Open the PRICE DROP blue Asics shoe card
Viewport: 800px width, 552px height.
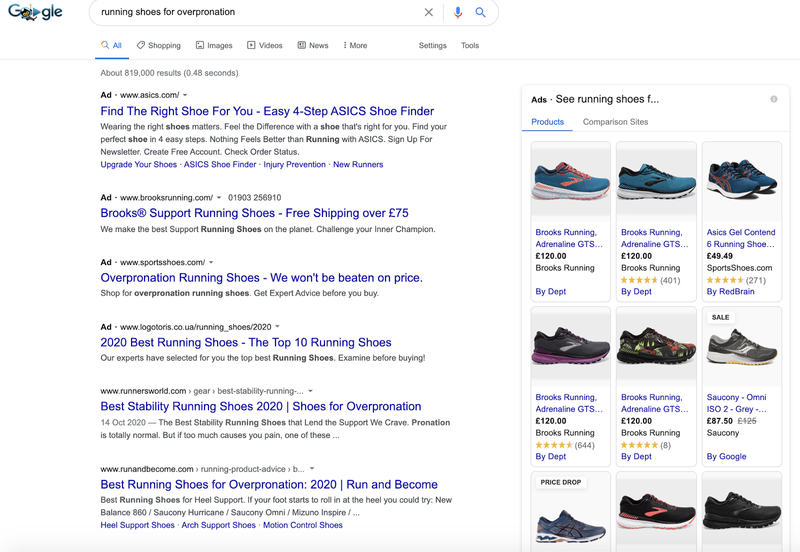pyautogui.click(x=570, y=512)
